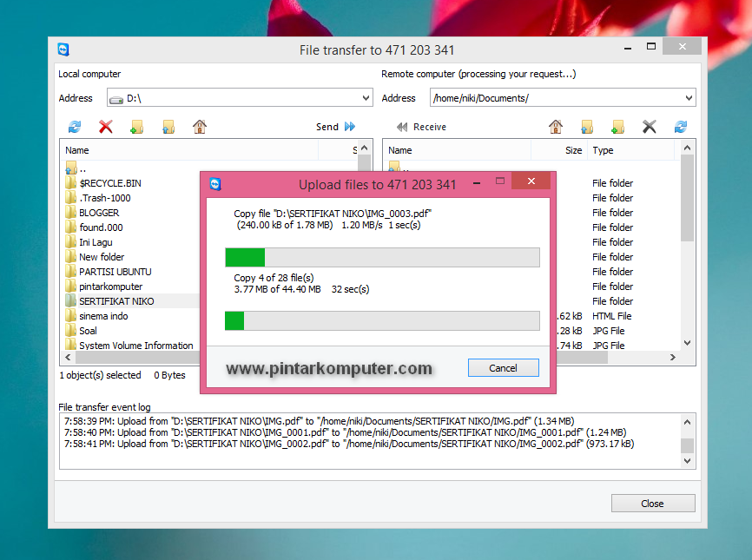752x560 pixels.
Task: Sort the remote list by the Type column
Action: click(x=631, y=150)
